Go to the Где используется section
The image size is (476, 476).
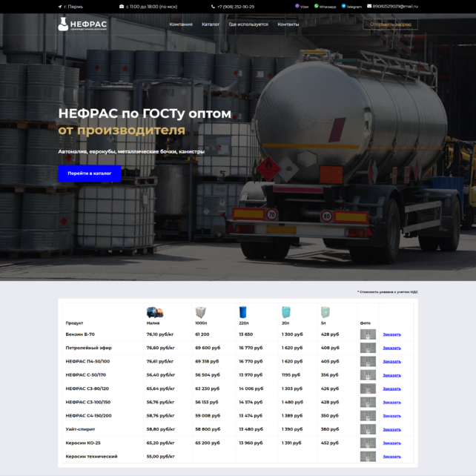(248, 24)
